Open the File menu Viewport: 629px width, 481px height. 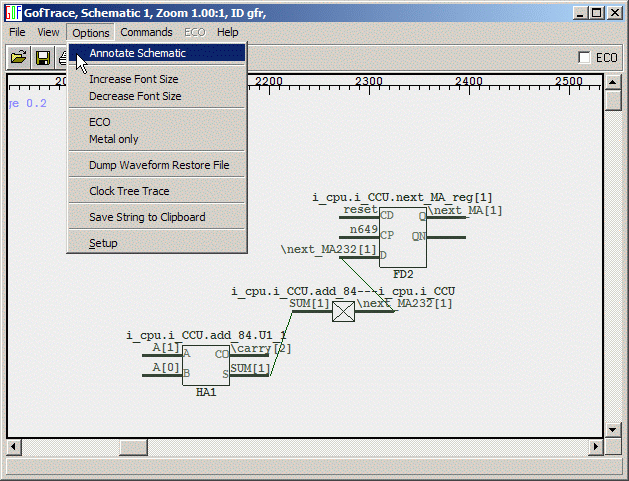click(17, 32)
